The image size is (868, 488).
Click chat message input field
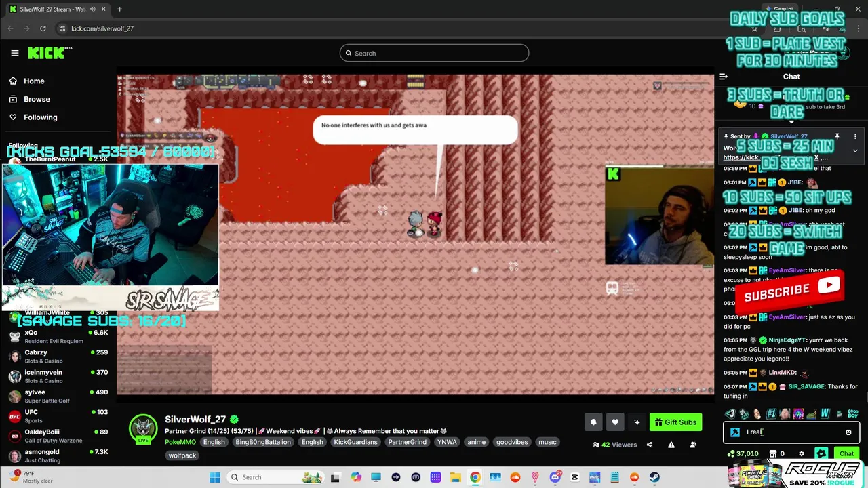coord(791,432)
